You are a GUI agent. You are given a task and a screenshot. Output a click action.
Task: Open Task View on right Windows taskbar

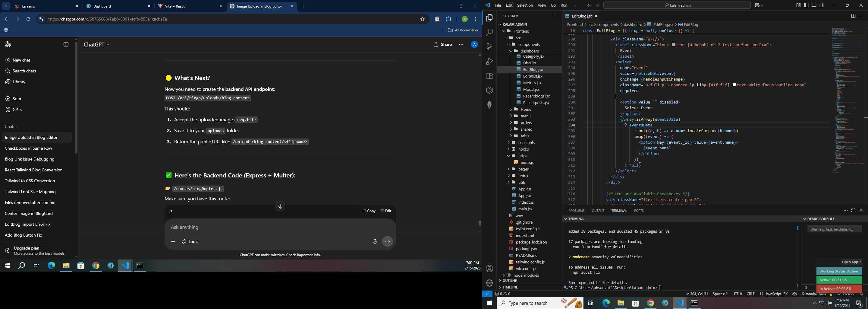tap(591, 303)
